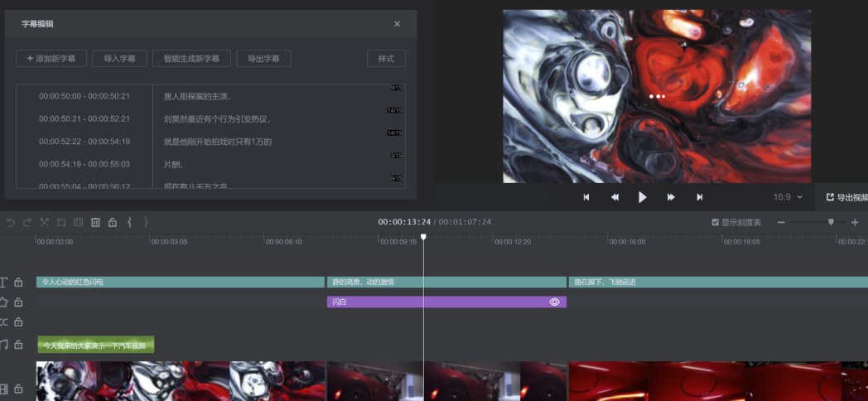Toggle lock on the effects star track
The image size is (868, 401).
(18, 302)
